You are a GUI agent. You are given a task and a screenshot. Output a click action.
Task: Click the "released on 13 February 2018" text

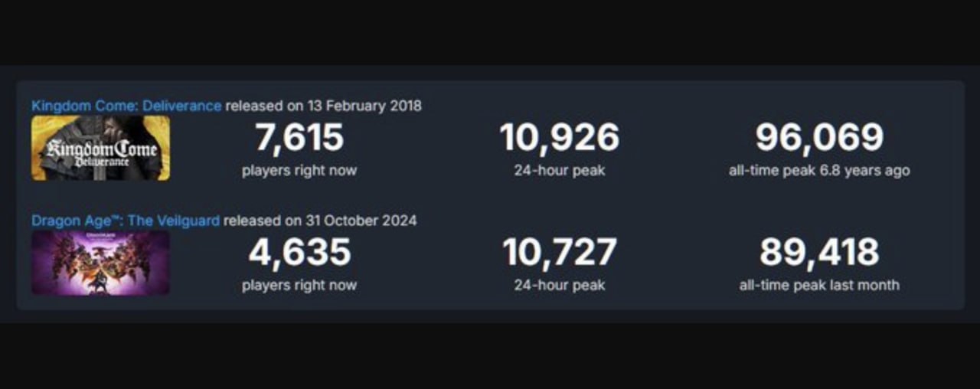tap(323, 106)
